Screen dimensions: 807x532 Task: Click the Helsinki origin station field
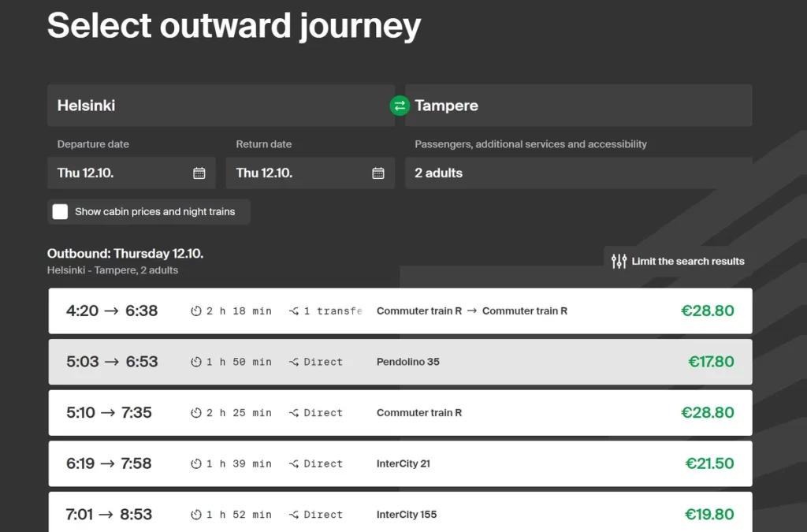click(x=220, y=106)
